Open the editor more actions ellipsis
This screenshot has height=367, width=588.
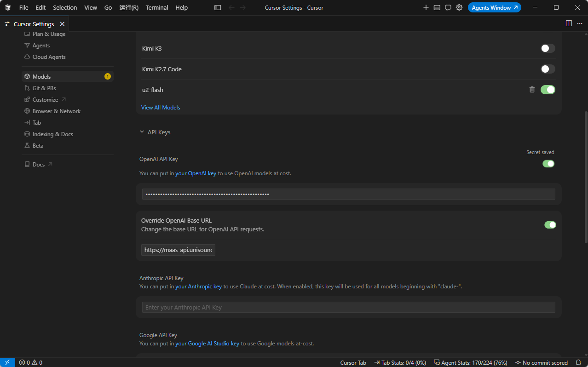click(580, 23)
